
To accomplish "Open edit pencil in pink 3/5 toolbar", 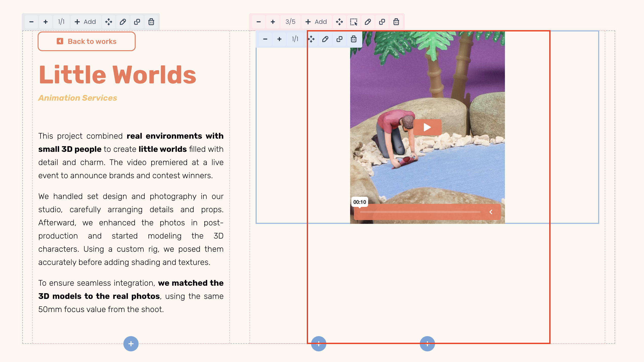I will pyautogui.click(x=368, y=22).
